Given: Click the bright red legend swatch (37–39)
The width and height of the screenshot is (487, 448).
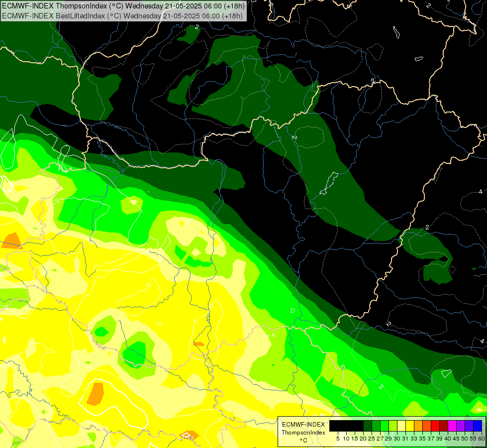Looking at the screenshot, I should click(x=435, y=426).
